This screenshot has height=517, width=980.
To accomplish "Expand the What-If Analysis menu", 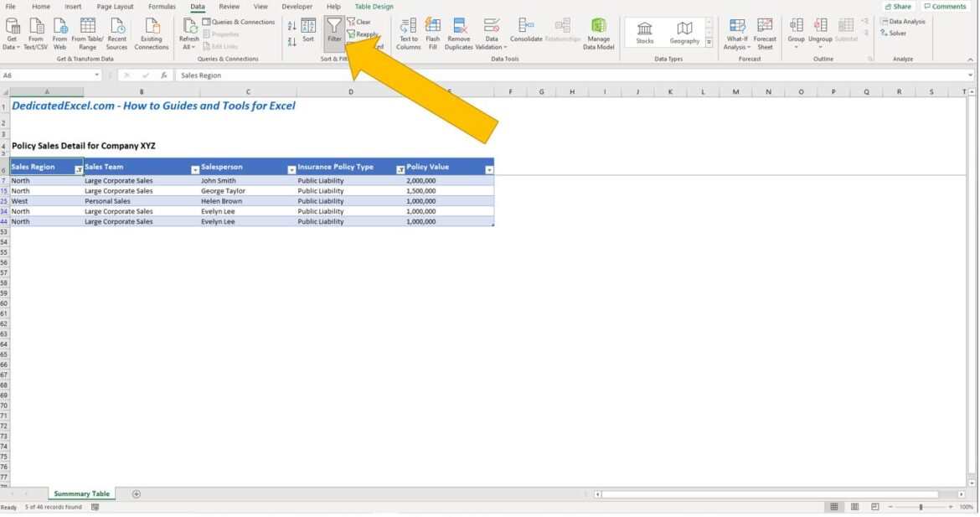I will [735, 34].
